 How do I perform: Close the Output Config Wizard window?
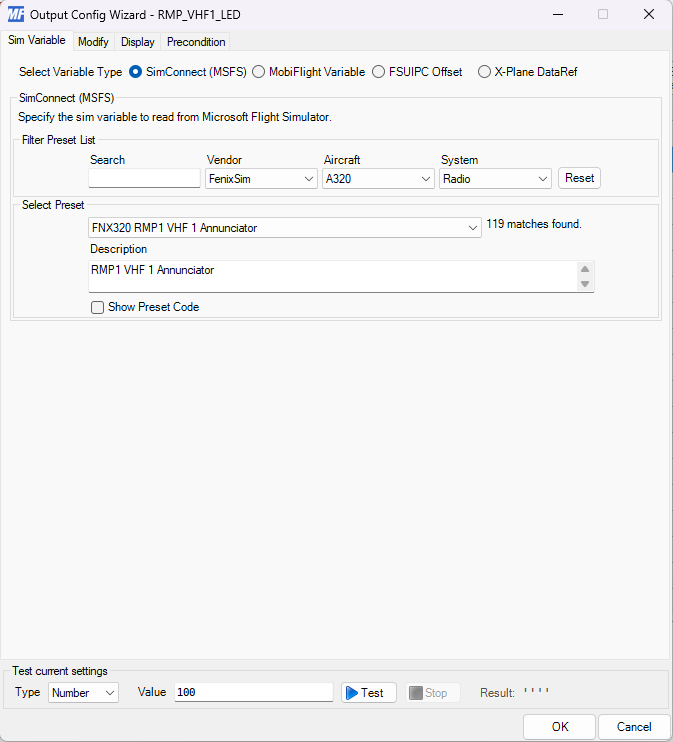[x=648, y=15]
